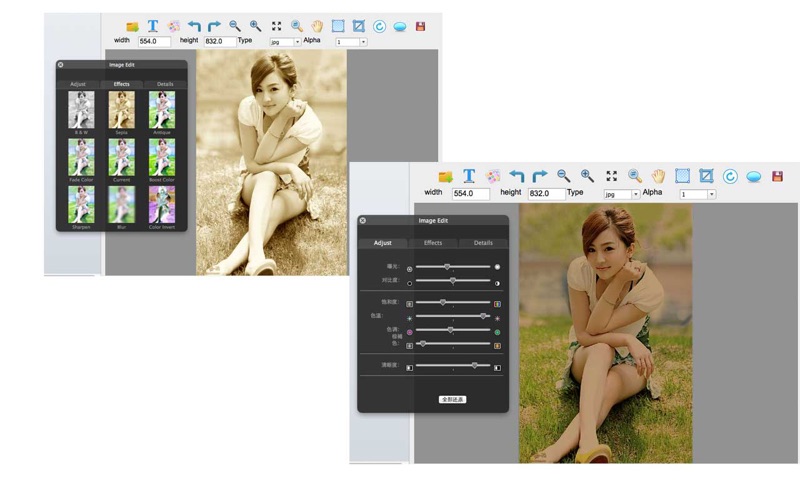Undo with left arrow in sepia-photo window

pyautogui.click(x=194, y=26)
